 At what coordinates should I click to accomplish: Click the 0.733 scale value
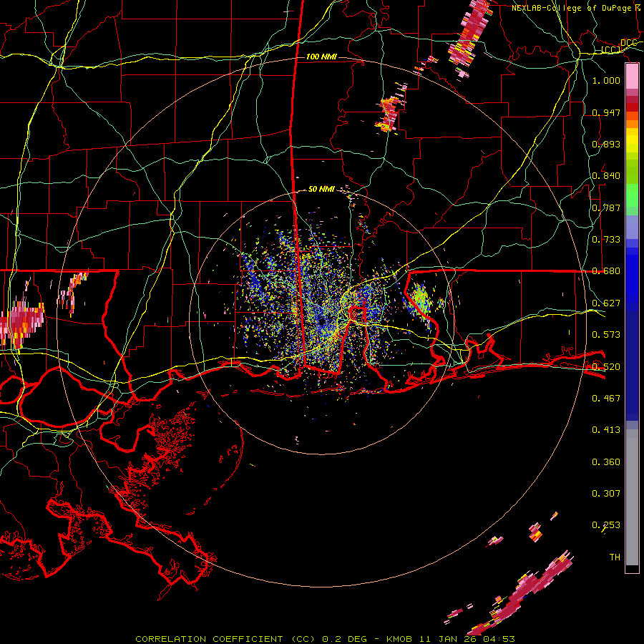(x=606, y=240)
